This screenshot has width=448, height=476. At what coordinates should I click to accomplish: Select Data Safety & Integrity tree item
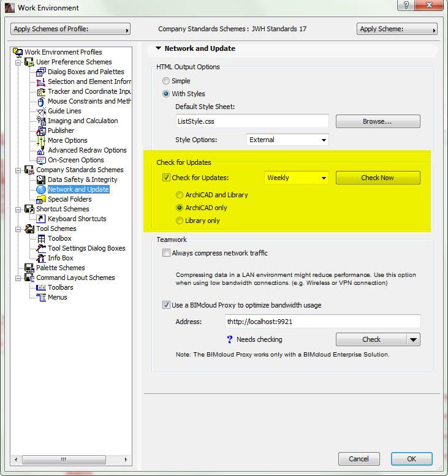click(x=82, y=179)
